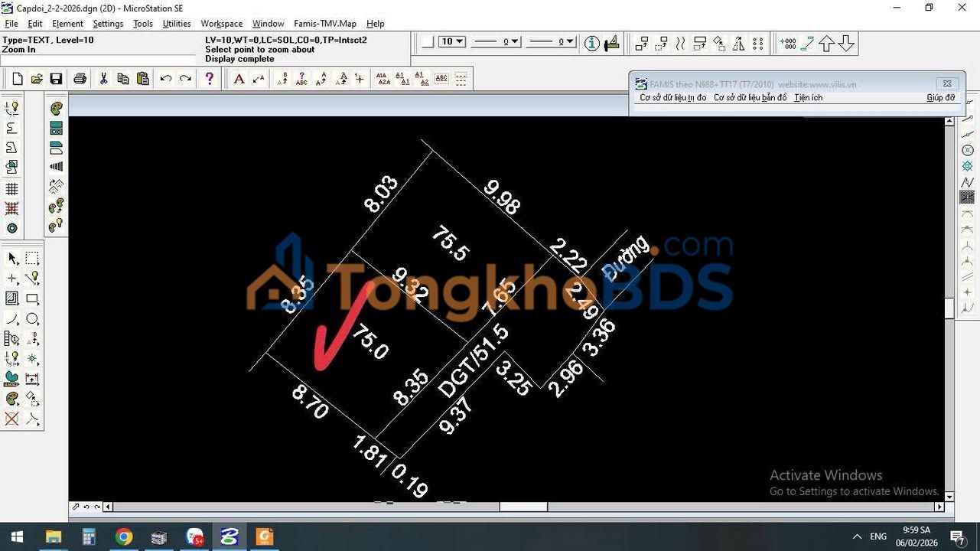Open Help with the question mark icon

coord(209,78)
